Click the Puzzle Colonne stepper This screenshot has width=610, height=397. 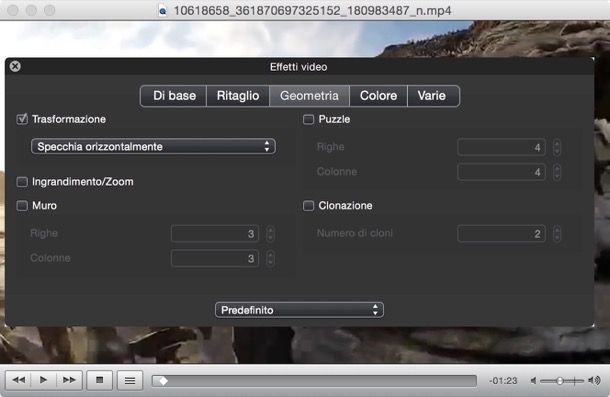tap(557, 172)
